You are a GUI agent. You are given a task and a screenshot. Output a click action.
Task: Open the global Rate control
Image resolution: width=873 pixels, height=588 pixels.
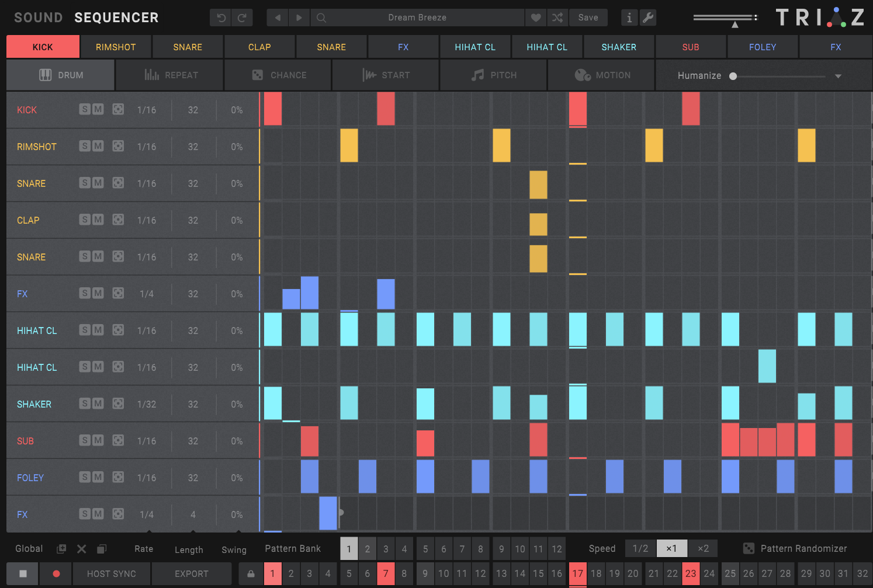tap(144, 549)
